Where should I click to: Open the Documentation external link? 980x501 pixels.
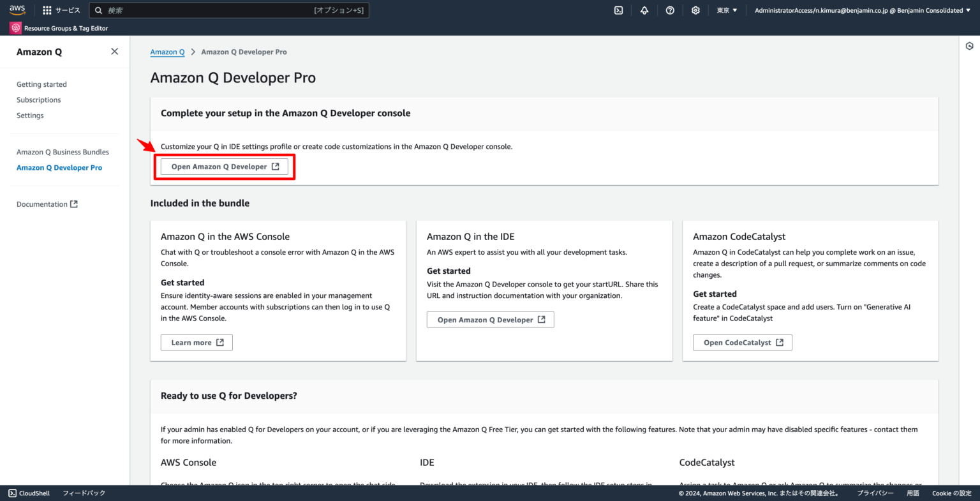[47, 204]
